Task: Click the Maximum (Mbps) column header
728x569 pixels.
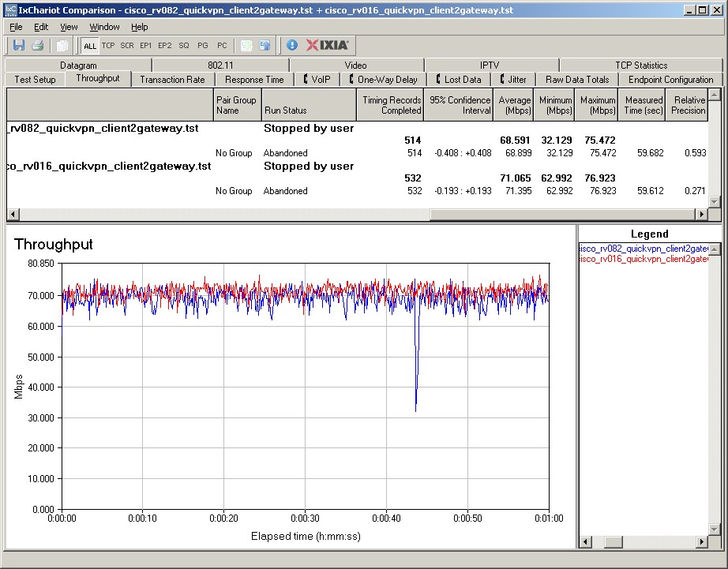Action: 597,105
